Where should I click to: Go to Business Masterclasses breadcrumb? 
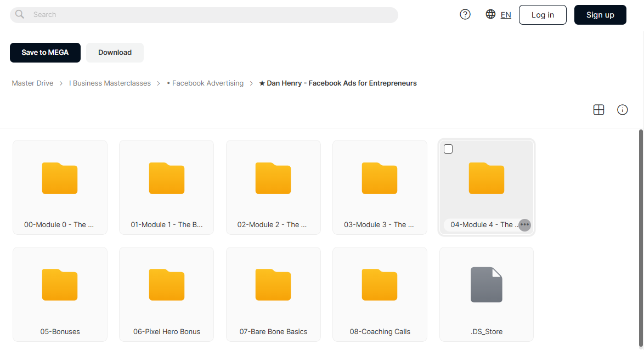click(x=110, y=83)
